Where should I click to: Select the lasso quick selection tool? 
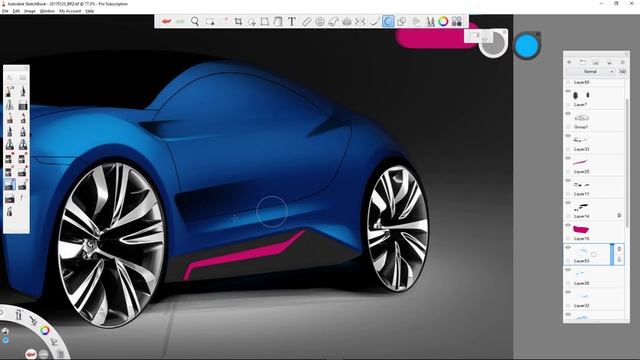pyautogui.click(x=252, y=21)
